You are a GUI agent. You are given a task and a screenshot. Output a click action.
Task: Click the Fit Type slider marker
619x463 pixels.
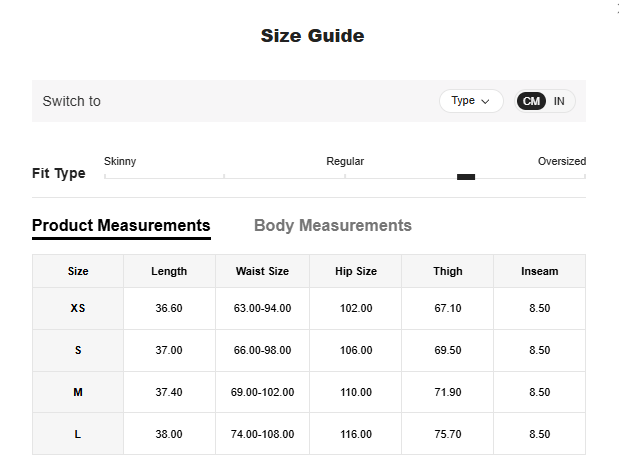tap(466, 177)
